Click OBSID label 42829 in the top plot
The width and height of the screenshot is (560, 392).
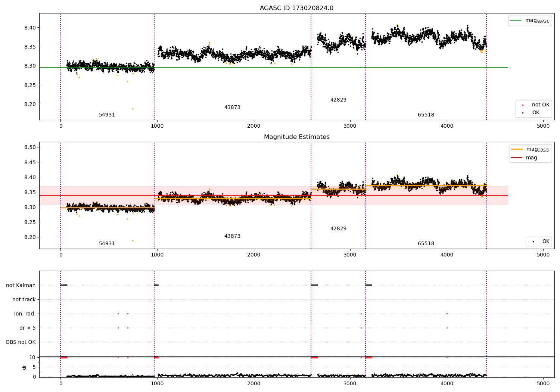[x=338, y=100]
